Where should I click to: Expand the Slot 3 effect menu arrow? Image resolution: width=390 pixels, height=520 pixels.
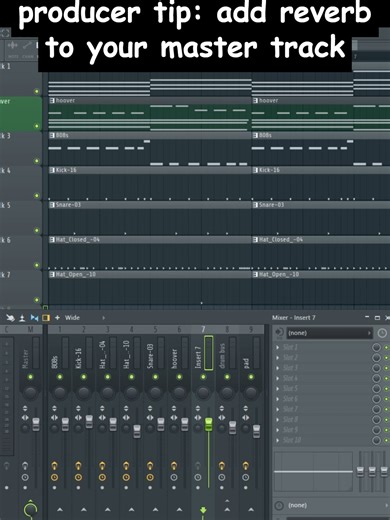(x=278, y=368)
